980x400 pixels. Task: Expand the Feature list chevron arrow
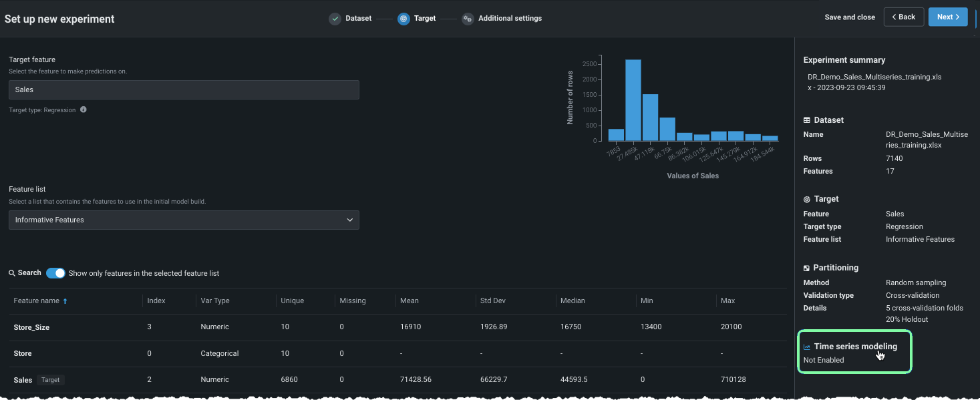click(350, 220)
